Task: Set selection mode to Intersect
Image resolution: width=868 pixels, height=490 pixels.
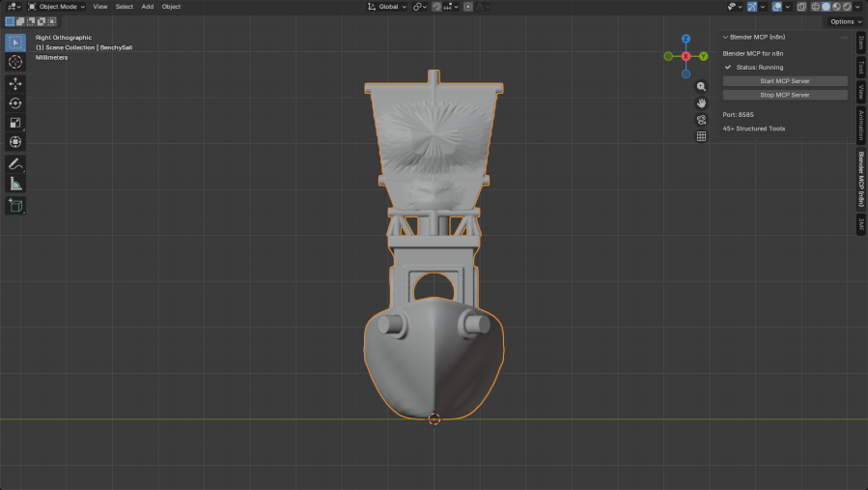Action: point(52,21)
